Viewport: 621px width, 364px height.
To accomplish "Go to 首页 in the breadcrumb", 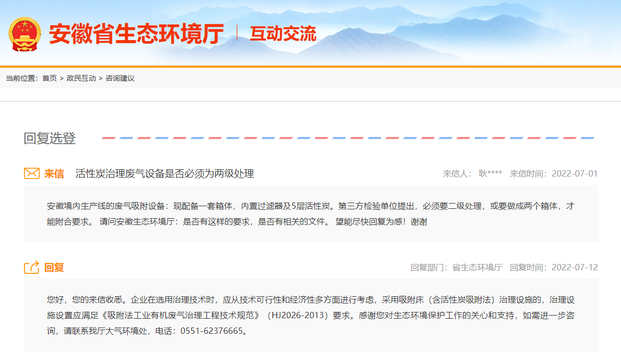I will point(50,78).
